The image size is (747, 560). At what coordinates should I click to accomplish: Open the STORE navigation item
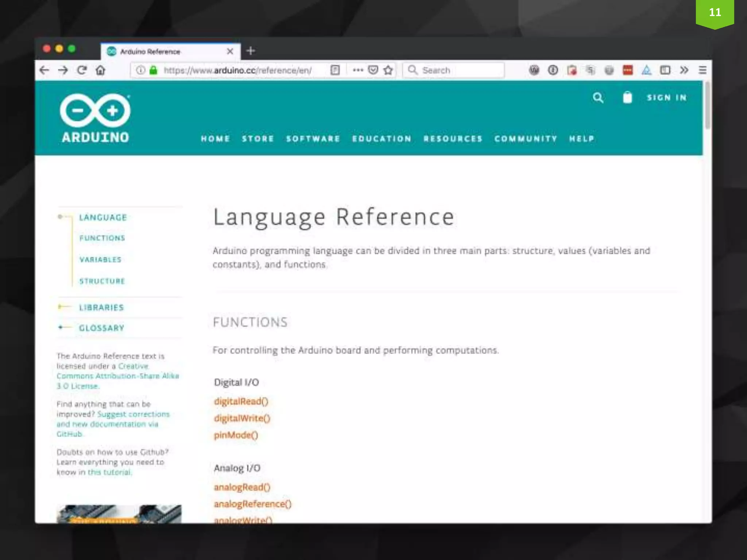pos(258,139)
